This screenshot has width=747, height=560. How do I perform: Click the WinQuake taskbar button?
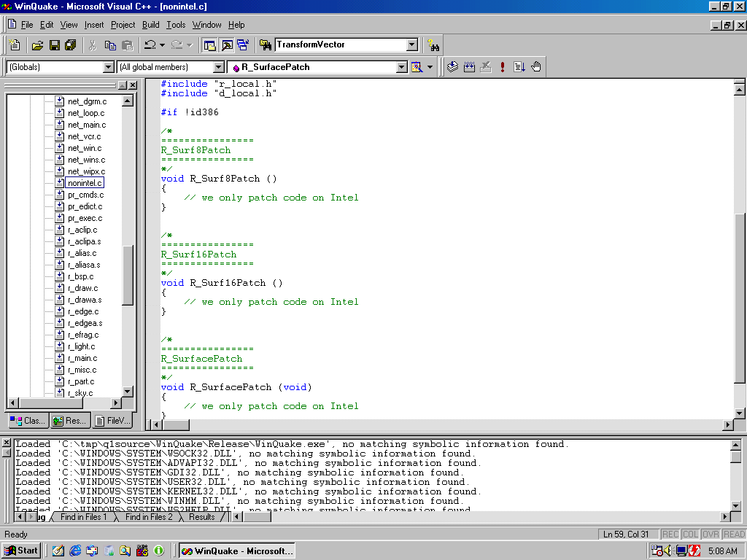(x=237, y=551)
